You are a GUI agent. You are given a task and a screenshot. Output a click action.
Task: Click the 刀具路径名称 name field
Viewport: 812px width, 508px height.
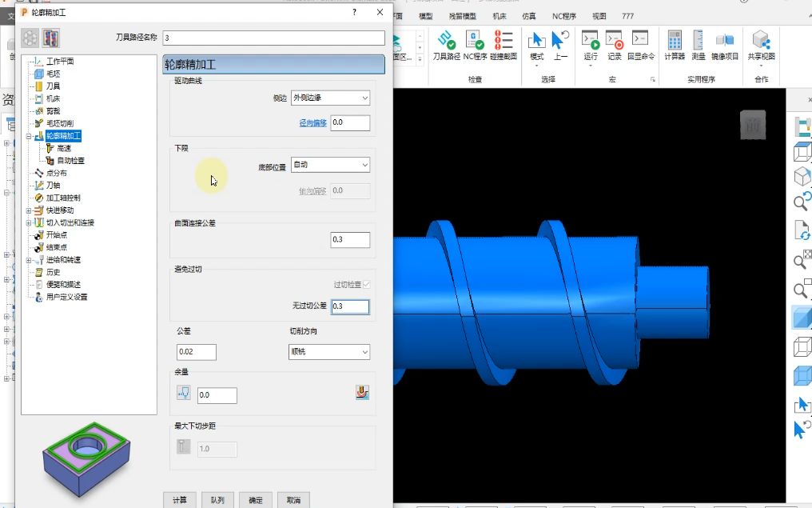coord(273,38)
